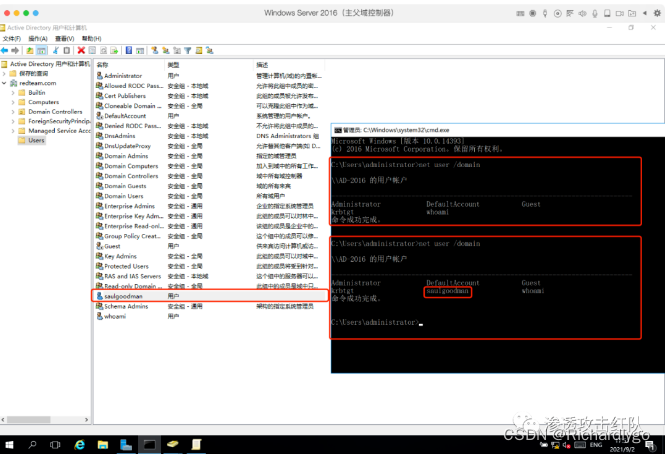
Task: Select the Schema Admins group
Action: pyautogui.click(x=209, y=306)
